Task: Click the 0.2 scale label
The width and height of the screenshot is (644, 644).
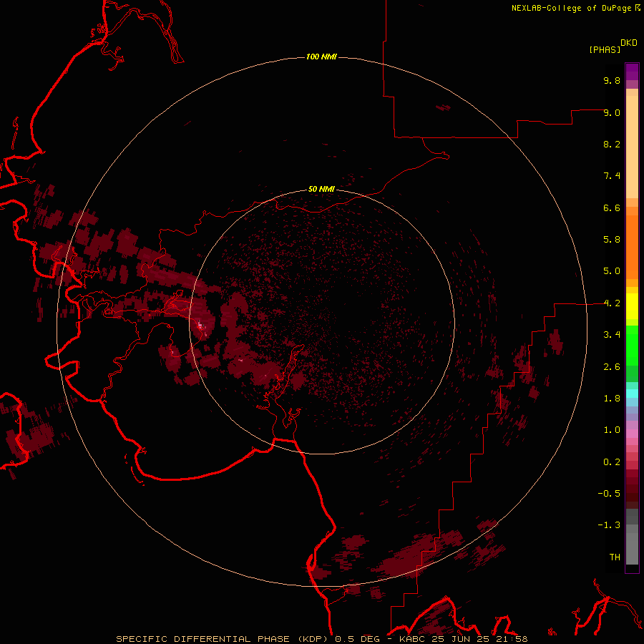Action: 612,462
